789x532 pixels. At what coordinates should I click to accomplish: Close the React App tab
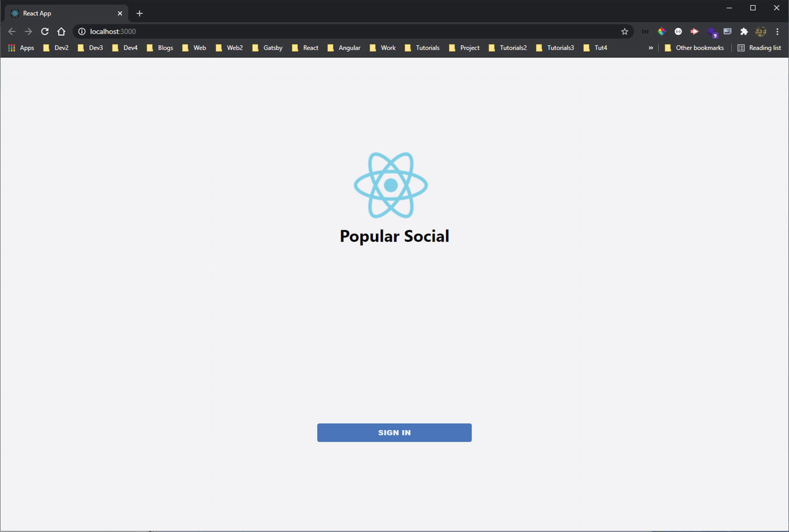pos(120,13)
